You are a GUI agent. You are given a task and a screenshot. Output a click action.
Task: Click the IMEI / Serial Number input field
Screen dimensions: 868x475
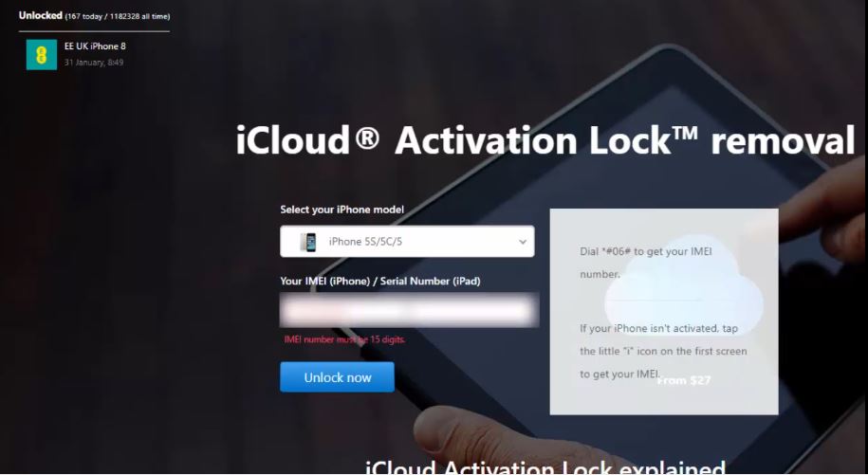click(409, 310)
